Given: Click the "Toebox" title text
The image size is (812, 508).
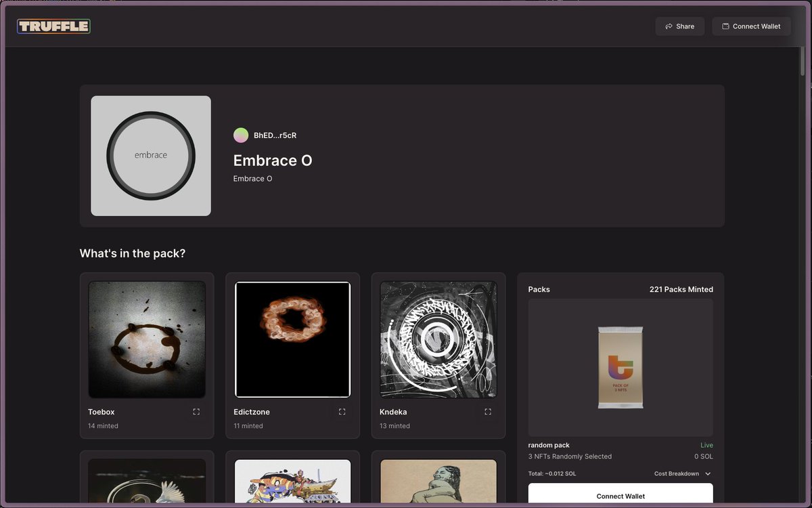Looking at the screenshot, I should point(101,412).
